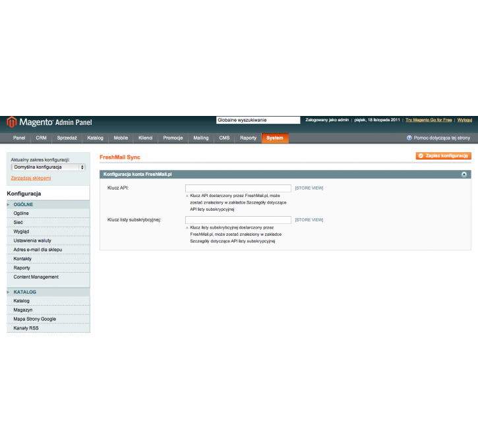Open the Raporty top menu

248,138
